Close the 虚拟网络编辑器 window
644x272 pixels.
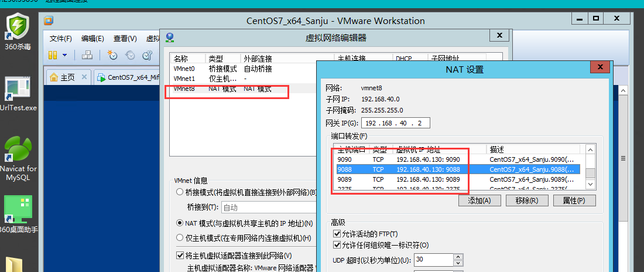pyautogui.click(x=499, y=36)
